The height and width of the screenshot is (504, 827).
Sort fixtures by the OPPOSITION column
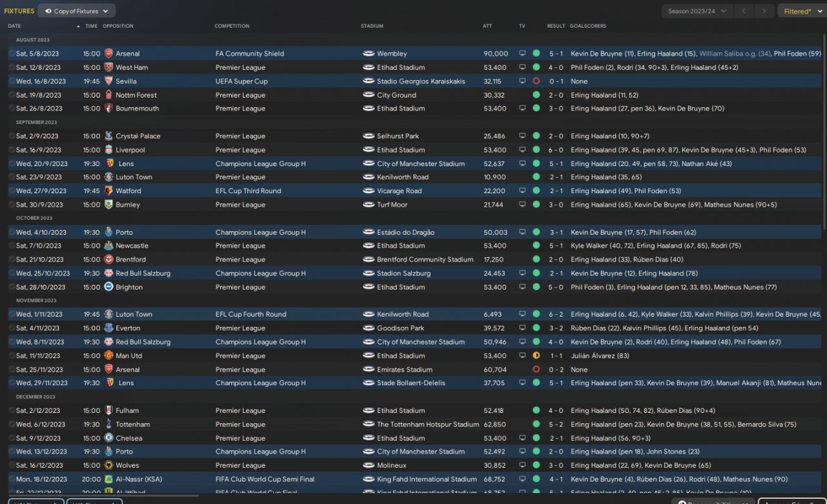(x=118, y=26)
